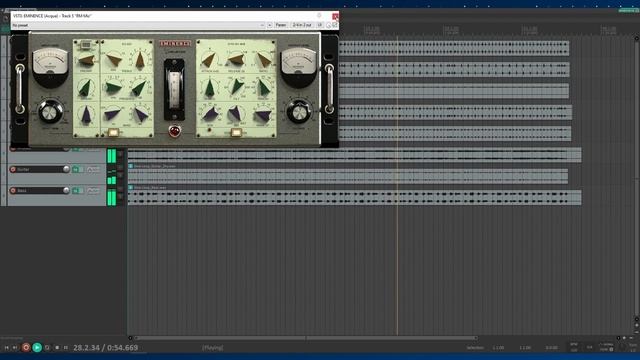Screen dimensions: 640x360
Task: Toggle the plugin bypass checkbox in header
Action: coord(335,25)
